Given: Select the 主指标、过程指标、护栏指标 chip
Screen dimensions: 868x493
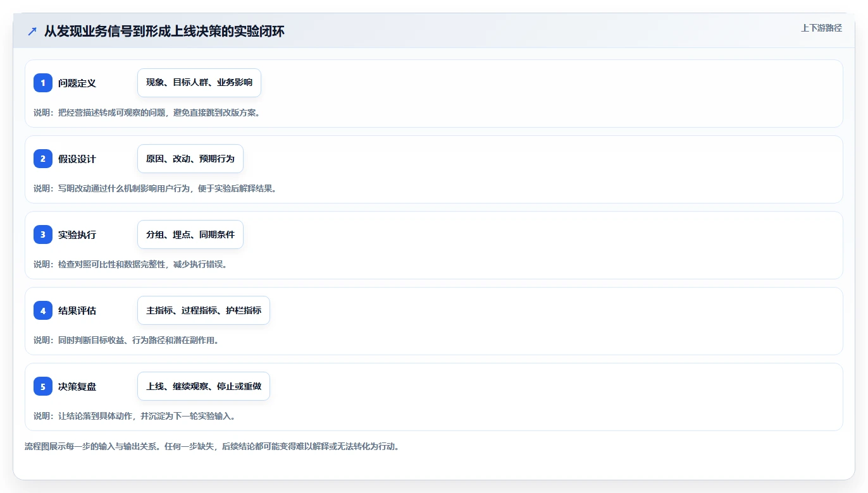Looking at the screenshot, I should click(204, 310).
